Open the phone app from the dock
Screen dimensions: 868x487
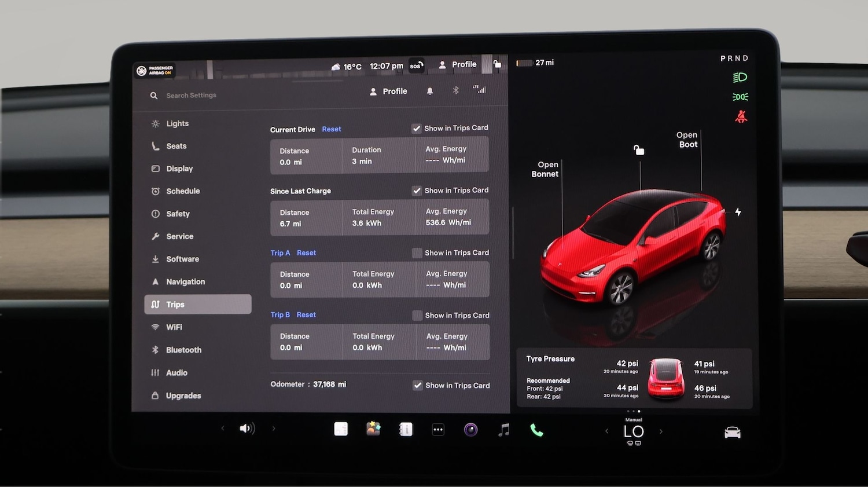(x=536, y=430)
